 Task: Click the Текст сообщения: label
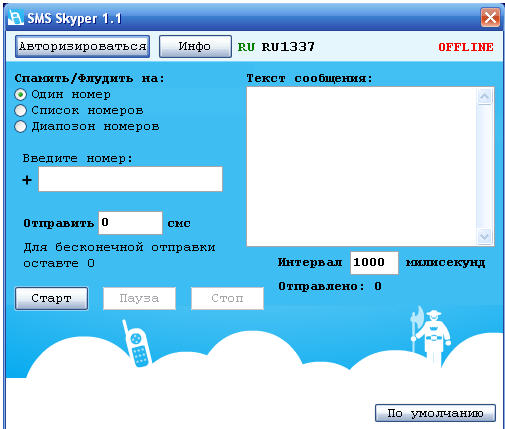coord(309,79)
